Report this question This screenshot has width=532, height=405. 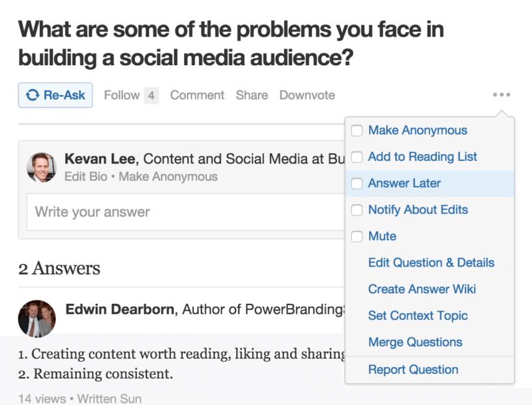click(413, 369)
